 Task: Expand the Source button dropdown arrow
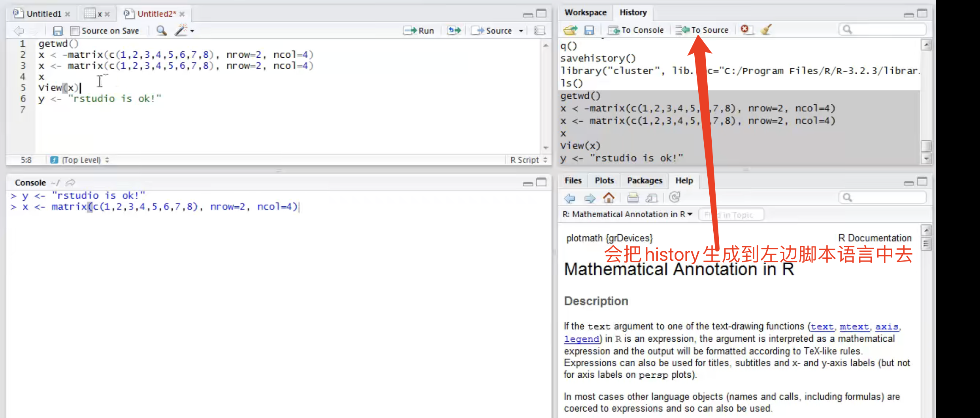tap(521, 31)
